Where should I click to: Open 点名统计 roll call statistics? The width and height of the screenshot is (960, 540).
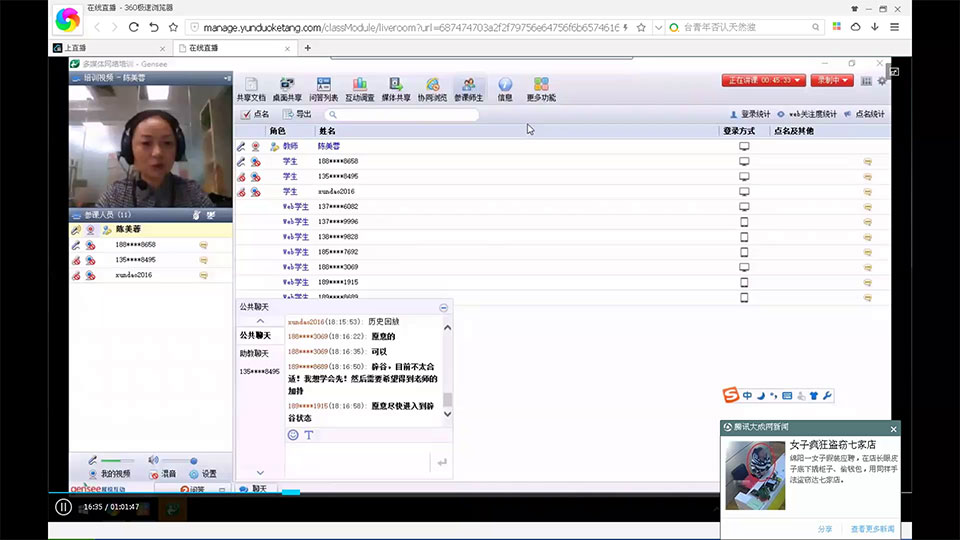(864, 114)
